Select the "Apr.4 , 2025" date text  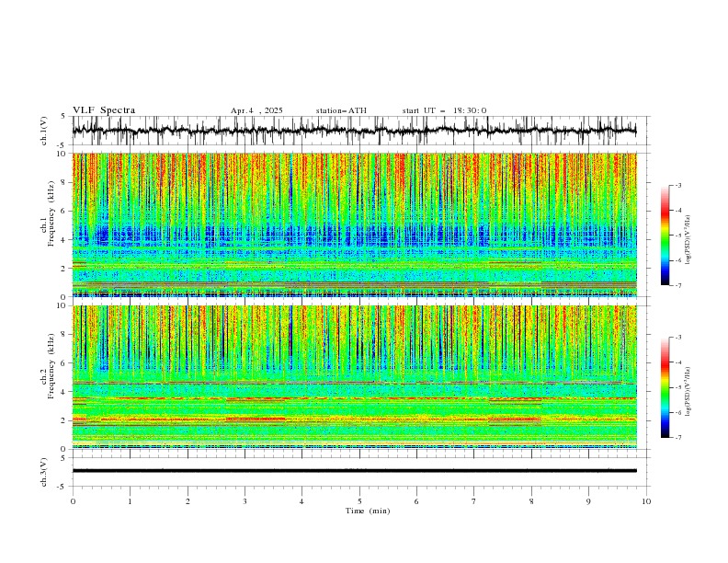point(256,110)
